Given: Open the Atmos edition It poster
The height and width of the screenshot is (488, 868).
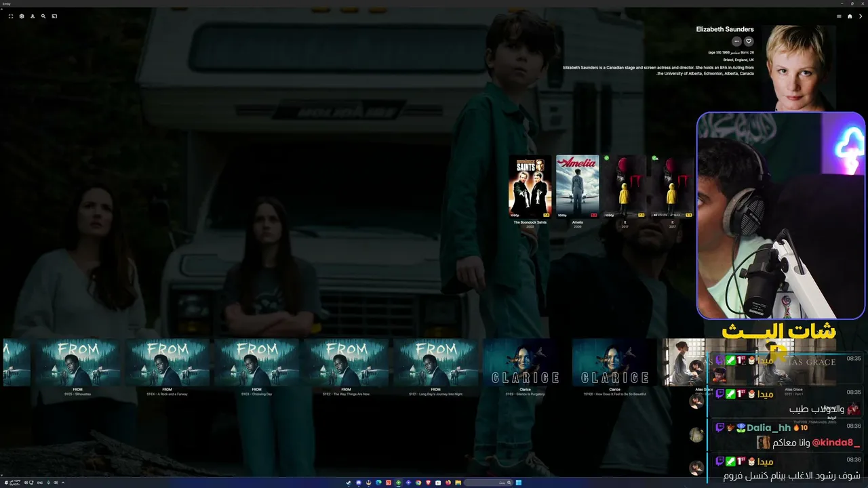Looking at the screenshot, I should click(x=672, y=186).
